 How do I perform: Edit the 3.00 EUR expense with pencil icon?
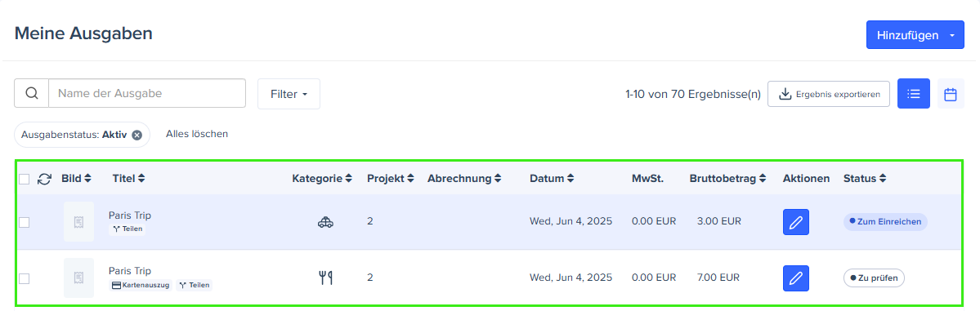coord(795,222)
